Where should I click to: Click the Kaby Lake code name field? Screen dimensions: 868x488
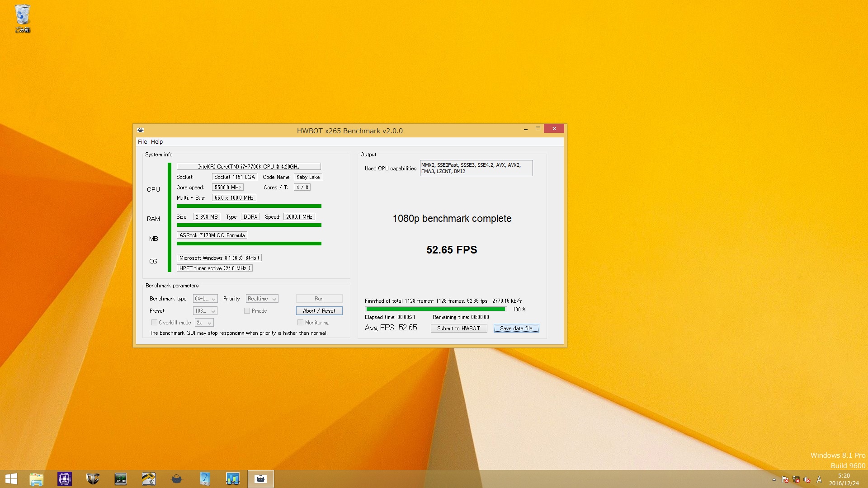308,177
